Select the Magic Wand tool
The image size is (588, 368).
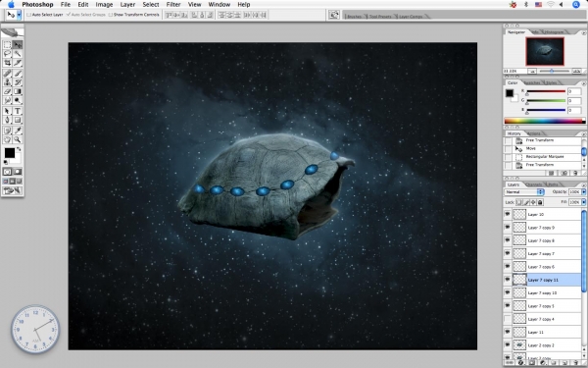18,54
